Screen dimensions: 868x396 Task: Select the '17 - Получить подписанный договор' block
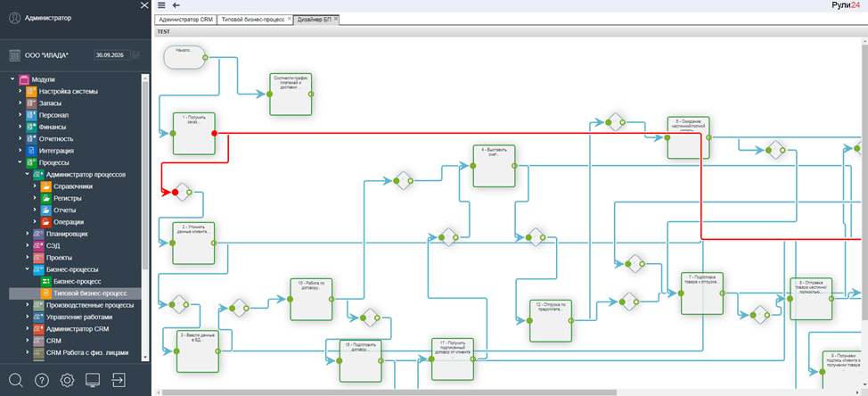pyautogui.click(x=453, y=359)
